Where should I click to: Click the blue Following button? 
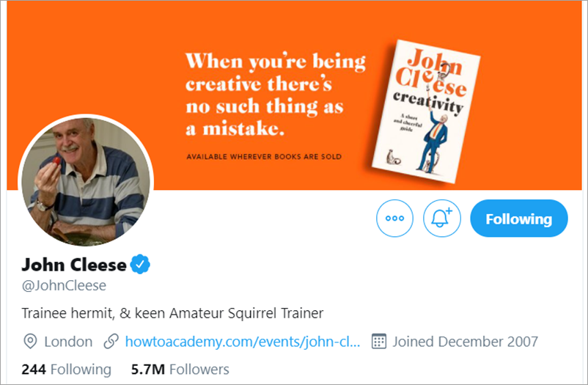tap(518, 219)
